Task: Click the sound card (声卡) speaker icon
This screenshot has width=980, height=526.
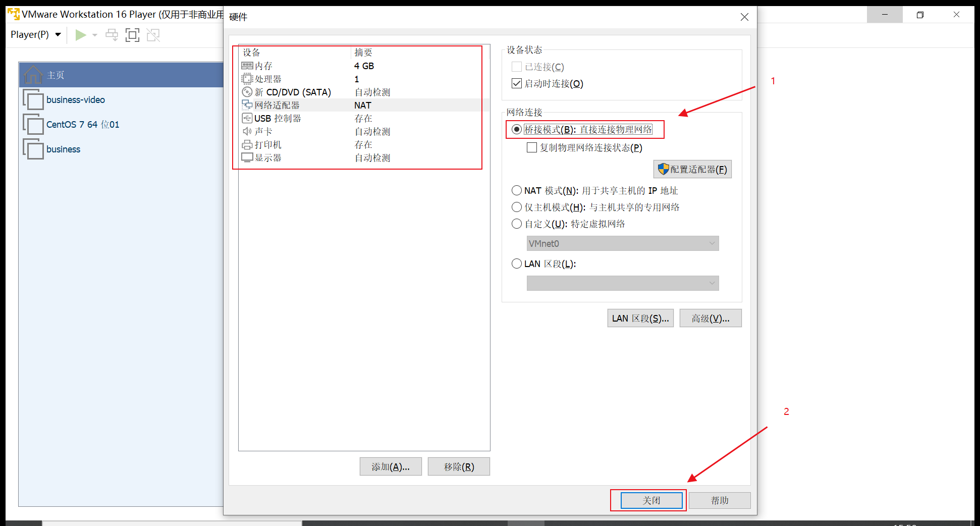Action: [x=247, y=131]
